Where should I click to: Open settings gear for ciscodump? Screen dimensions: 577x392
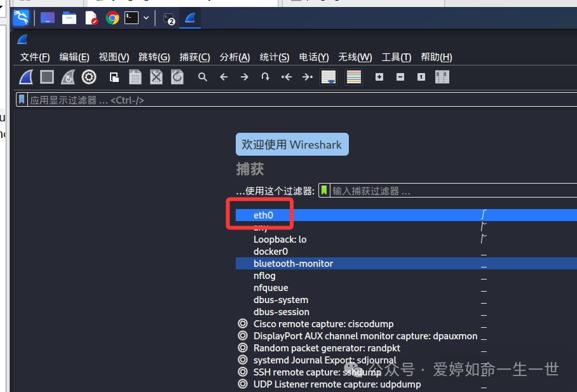coord(243,323)
